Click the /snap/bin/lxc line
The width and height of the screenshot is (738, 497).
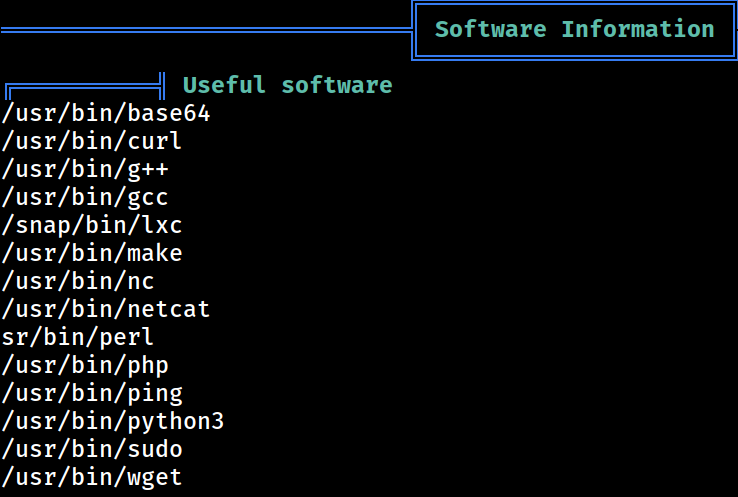pyautogui.click(x=92, y=225)
